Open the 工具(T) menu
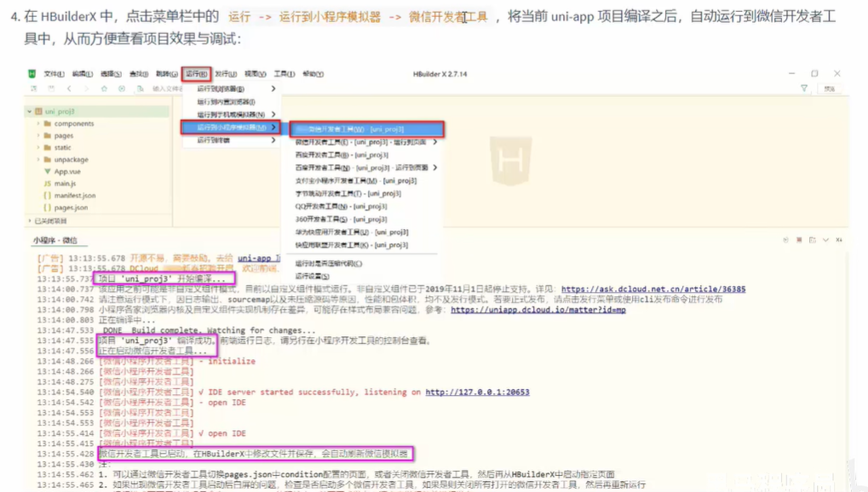Viewport: 868px width, 492px height. coord(284,73)
